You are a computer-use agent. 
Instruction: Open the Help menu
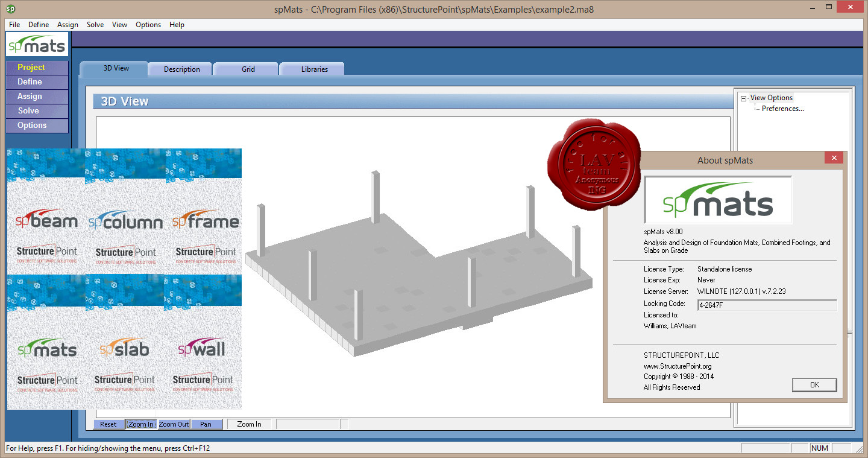pos(177,25)
